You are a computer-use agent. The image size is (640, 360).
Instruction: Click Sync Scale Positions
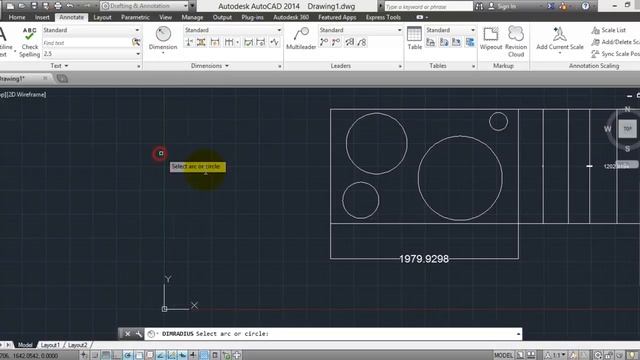616,54
